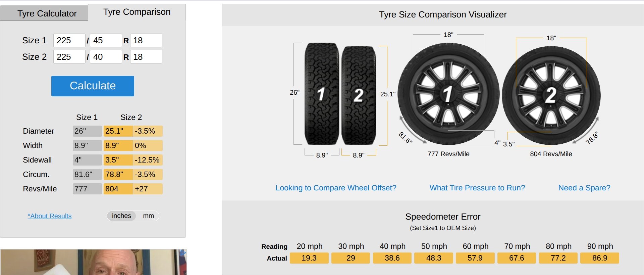This screenshot has height=275, width=644.
Task: Click wheel 1 side-view graphic
Action: (x=448, y=94)
